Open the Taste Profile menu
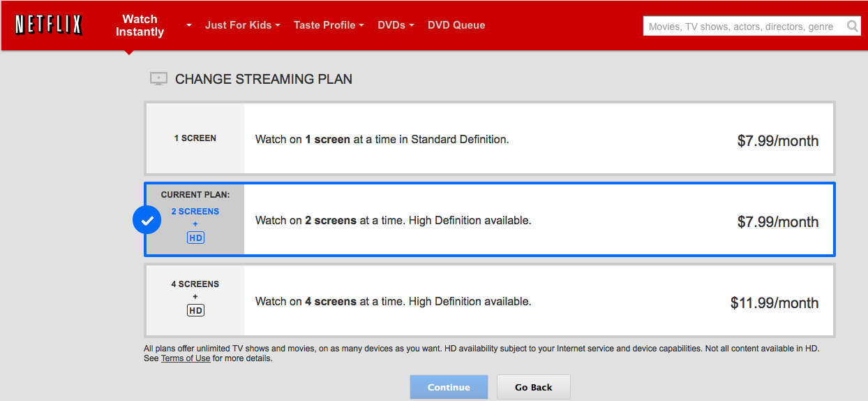This screenshot has width=868, height=401. tap(329, 25)
